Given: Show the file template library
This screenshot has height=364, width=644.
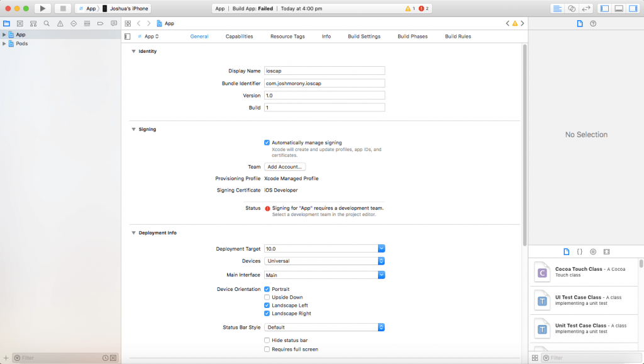Looking at the screenshot, I should click(x=567, y=252).
